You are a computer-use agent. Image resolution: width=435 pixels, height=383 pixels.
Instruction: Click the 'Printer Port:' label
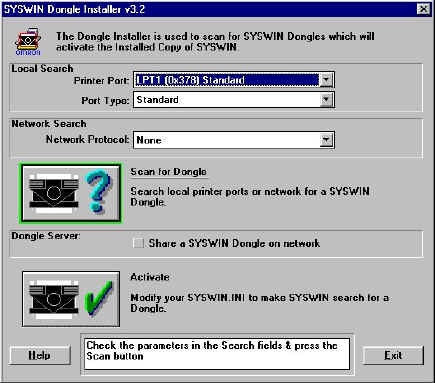(x=101, y=81)
